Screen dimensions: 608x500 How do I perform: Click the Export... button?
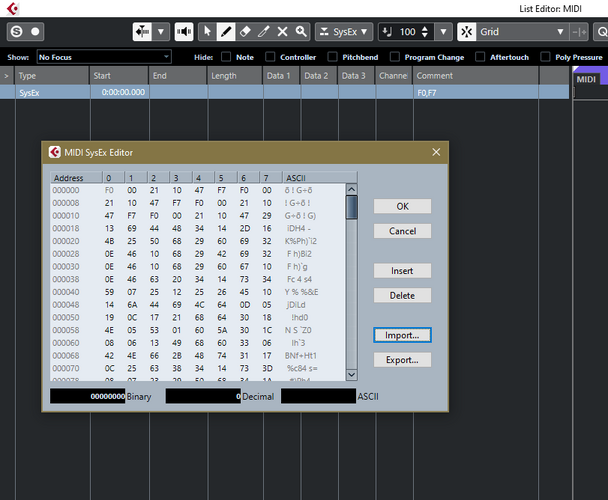point(402,360)
